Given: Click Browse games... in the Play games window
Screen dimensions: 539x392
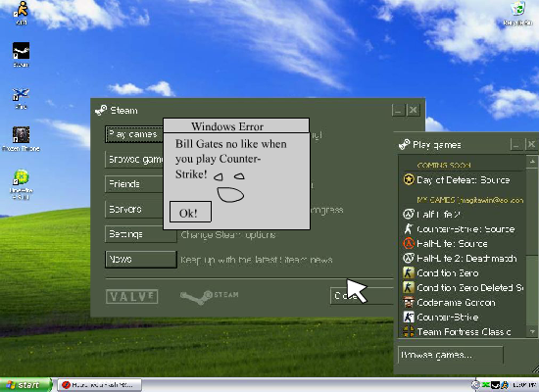Looking at the screenshot, I should tap(451, 355).
